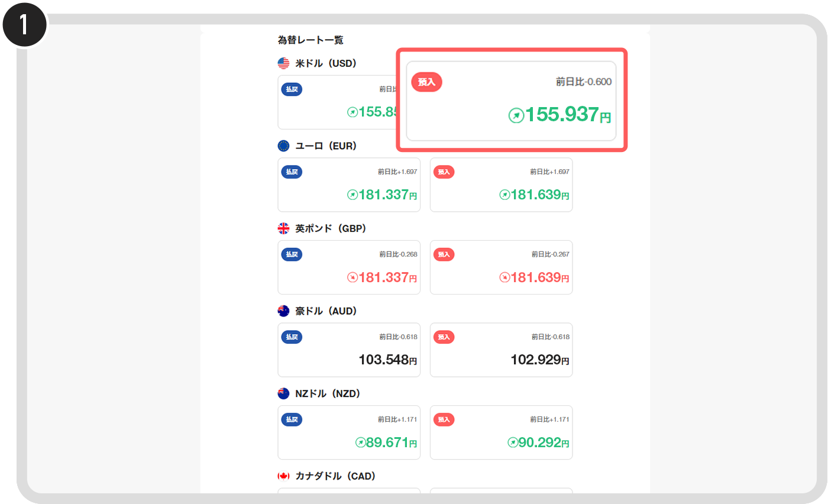Image resolution: width=828 pixels, height=504 pixels.
Task: Click the EU flag icon beside ユーロ
Action: point(283,146)
